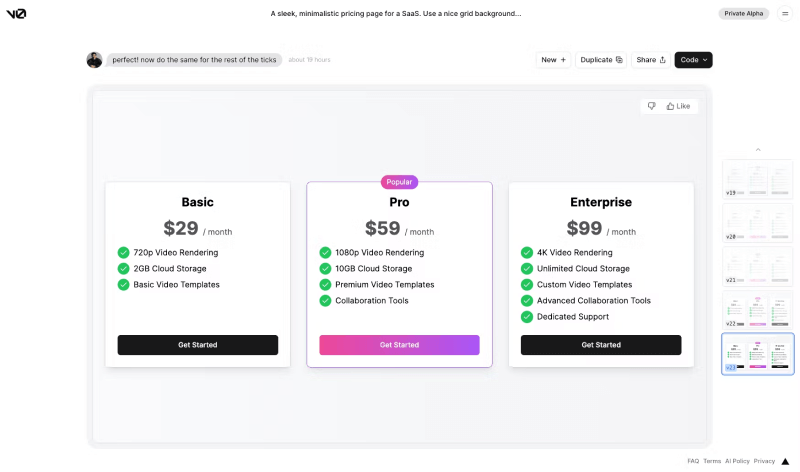Click the New button with plus icon

[553, 60]
